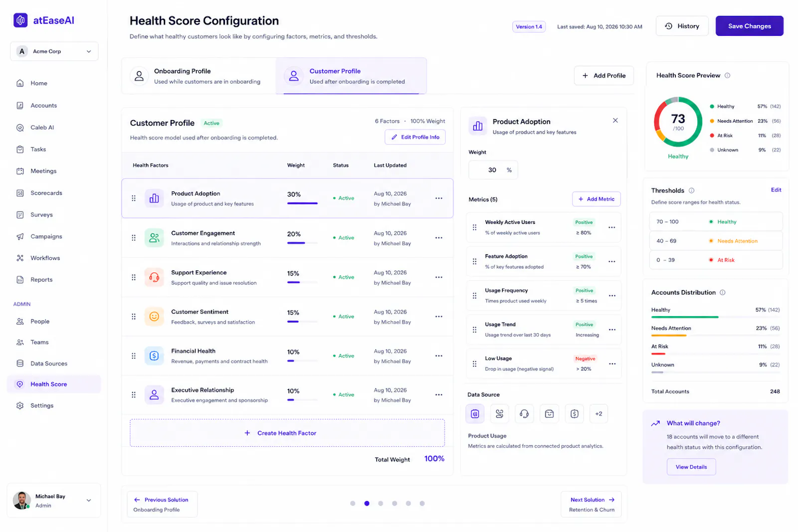Select the product usage data source icon
Image resolution: width=798 pixels, height=532 pixels.
tap(475, 414)
